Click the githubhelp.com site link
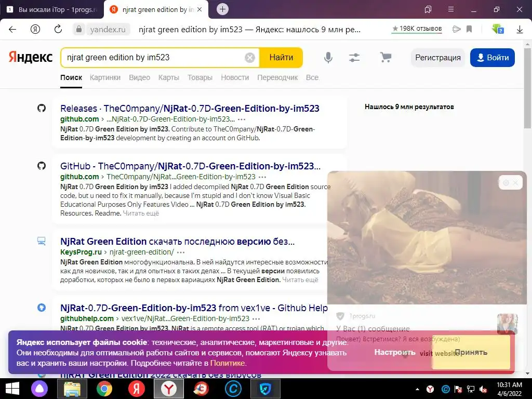 [x=87, y=318]
